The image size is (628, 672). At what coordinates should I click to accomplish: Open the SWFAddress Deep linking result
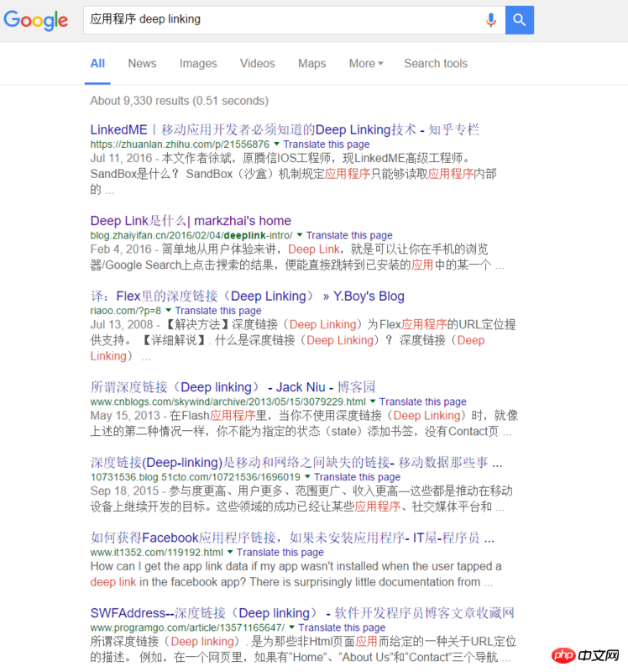(302, 613)
